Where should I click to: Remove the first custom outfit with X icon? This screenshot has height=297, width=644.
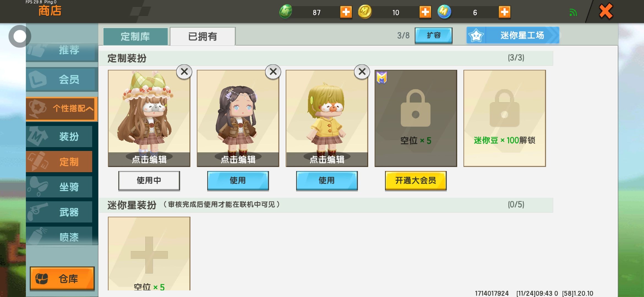click(184, 72)
